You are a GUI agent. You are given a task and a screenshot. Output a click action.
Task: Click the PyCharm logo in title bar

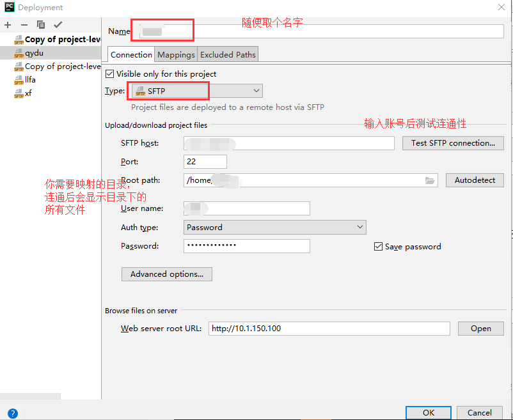tap(10, 7)
